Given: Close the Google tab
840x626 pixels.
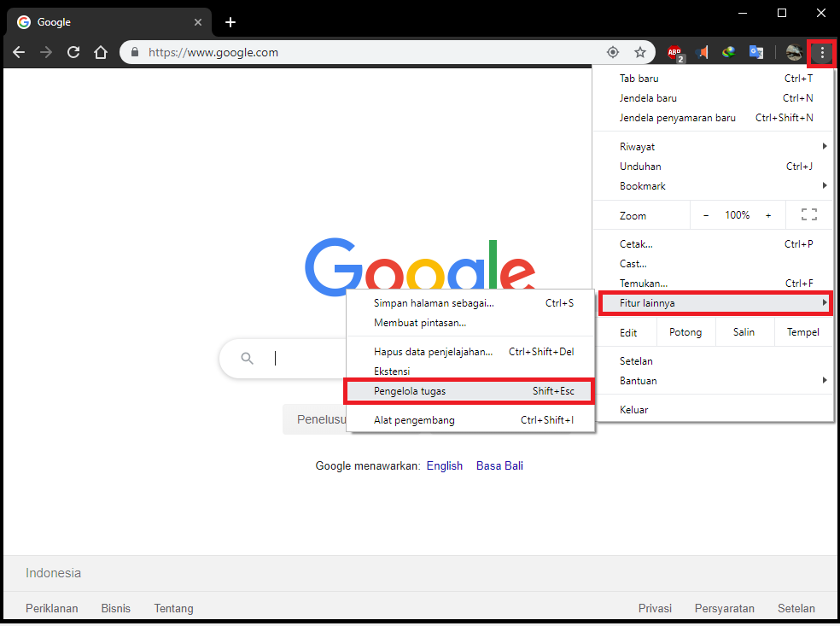Looking at the screenshot, I should 198,22.
